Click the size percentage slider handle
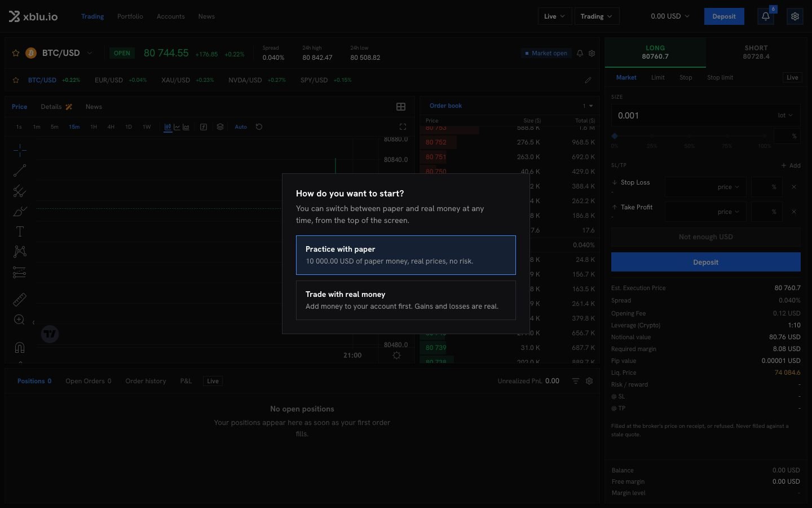This screenshot has width=812, height=508. pos(615,136)
